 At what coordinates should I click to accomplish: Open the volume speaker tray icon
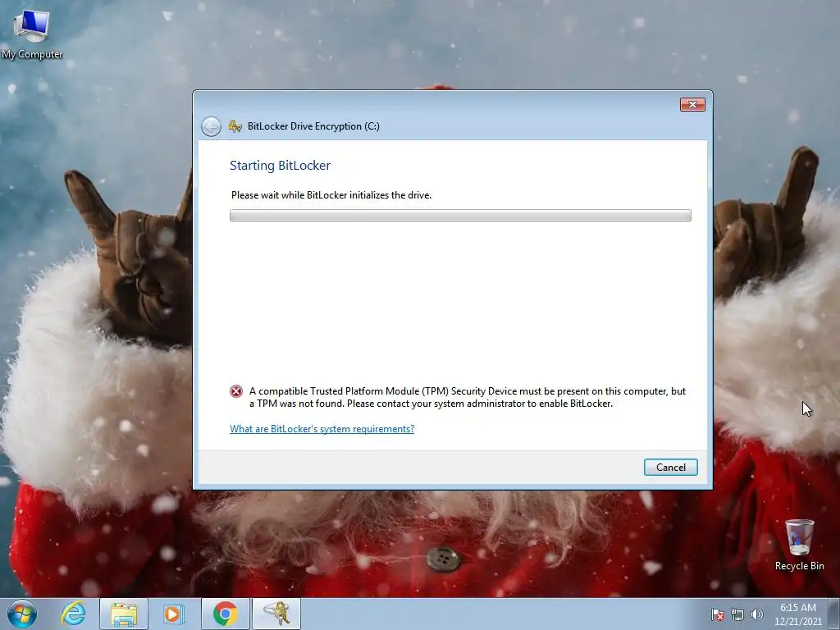756,614
